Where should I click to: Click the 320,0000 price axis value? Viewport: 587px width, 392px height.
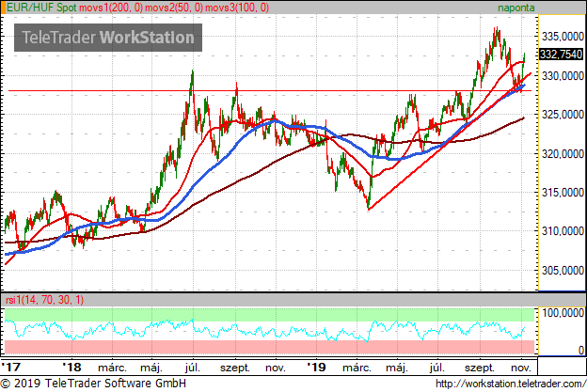click(x=563, y=154)
